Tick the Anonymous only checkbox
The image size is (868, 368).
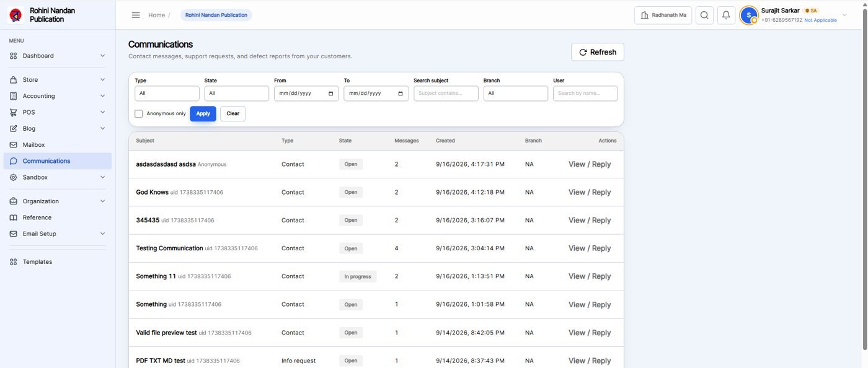click(139, 114)
